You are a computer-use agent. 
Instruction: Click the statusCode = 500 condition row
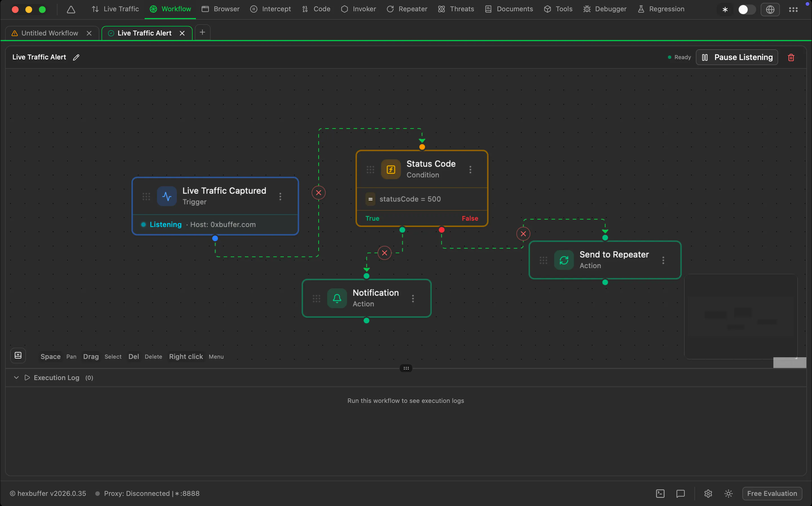coord(422,199)
